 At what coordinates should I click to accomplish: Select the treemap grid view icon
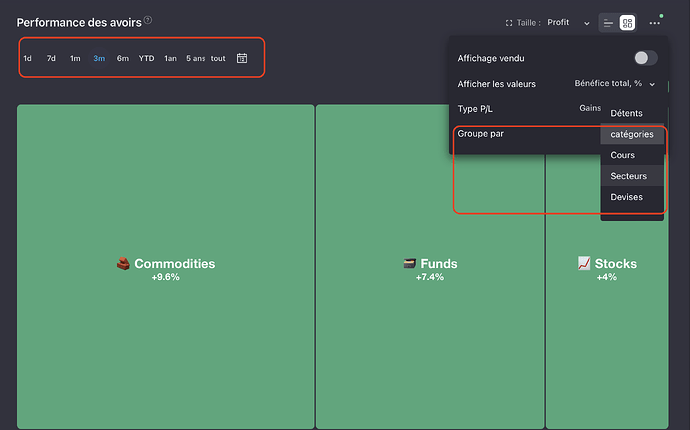[627, 22]
